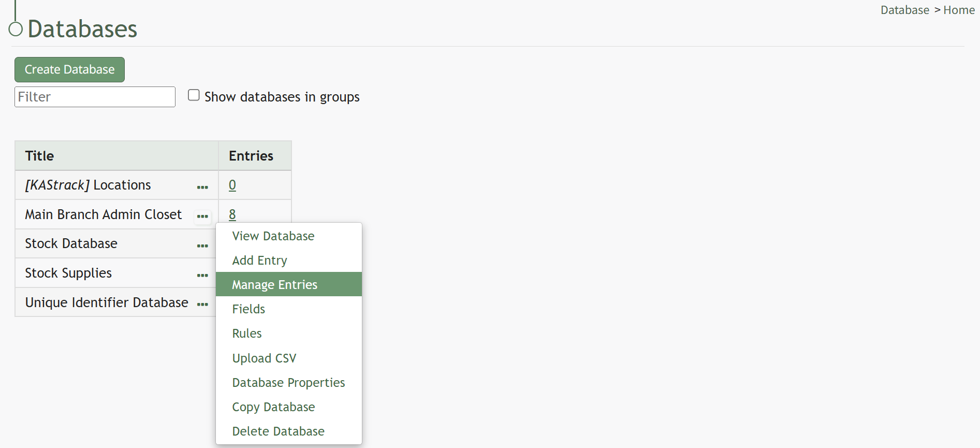Select the Unique Identifier Database title
Image resolution: width=980 pixels, height=448 pixels.
pyautogui.click(x=107, y=302)
